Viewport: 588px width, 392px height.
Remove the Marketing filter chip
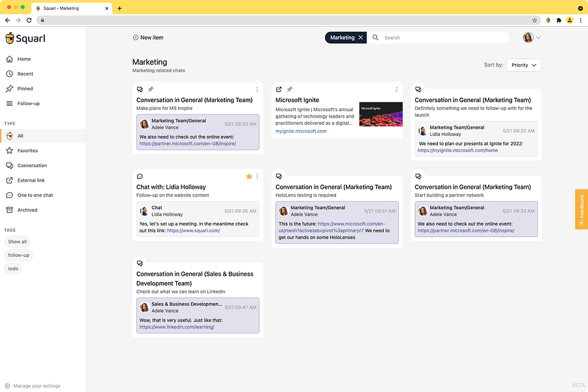360,37
